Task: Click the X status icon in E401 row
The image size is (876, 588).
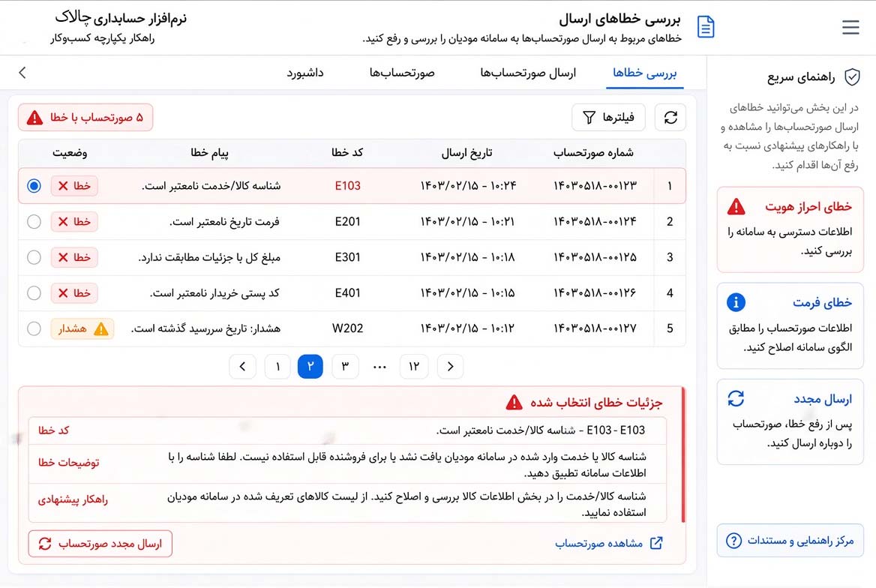Action: (63, 293)
